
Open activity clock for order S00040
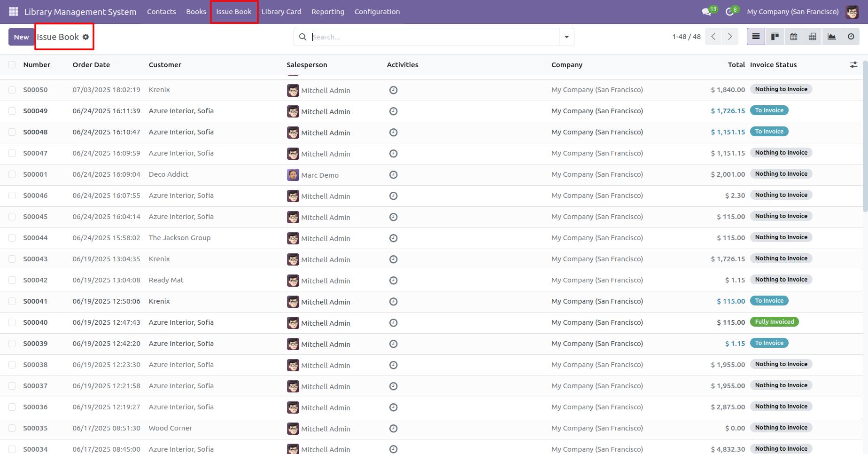[x=394, y=323]
